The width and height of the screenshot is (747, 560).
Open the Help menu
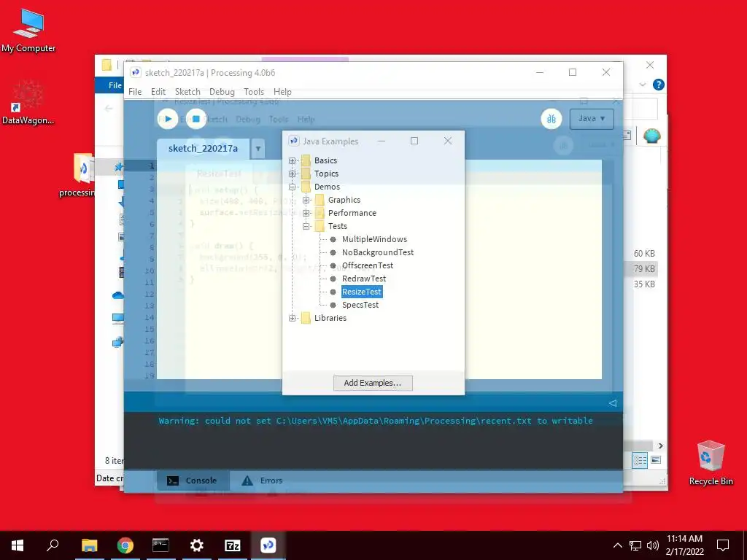coord(282,91)
